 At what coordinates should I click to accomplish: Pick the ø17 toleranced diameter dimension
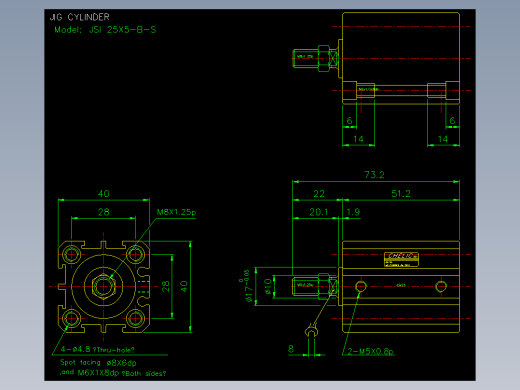pyautogui.click(x=247, y=286)
